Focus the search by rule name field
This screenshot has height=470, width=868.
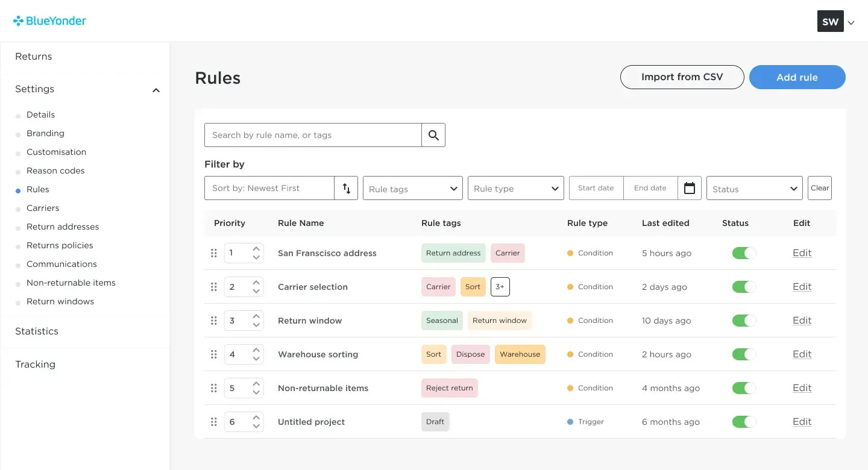[313, 135]
